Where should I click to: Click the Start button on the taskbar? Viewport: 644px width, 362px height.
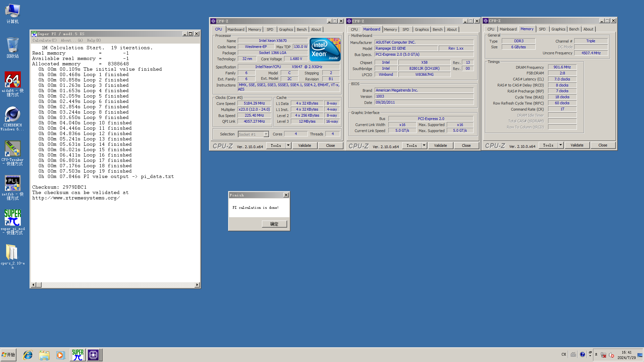point(8,355)
